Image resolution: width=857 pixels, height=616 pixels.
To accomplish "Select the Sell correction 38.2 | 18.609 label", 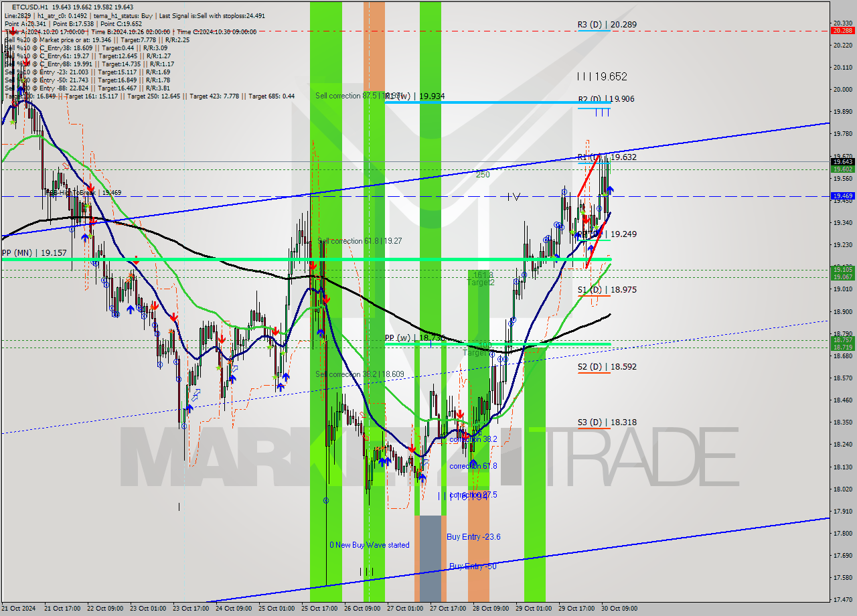I will click(x=360, y=374).
